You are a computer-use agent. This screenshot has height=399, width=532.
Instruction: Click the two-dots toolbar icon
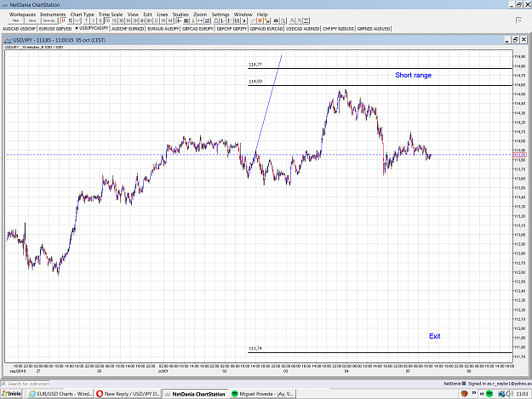200,20
